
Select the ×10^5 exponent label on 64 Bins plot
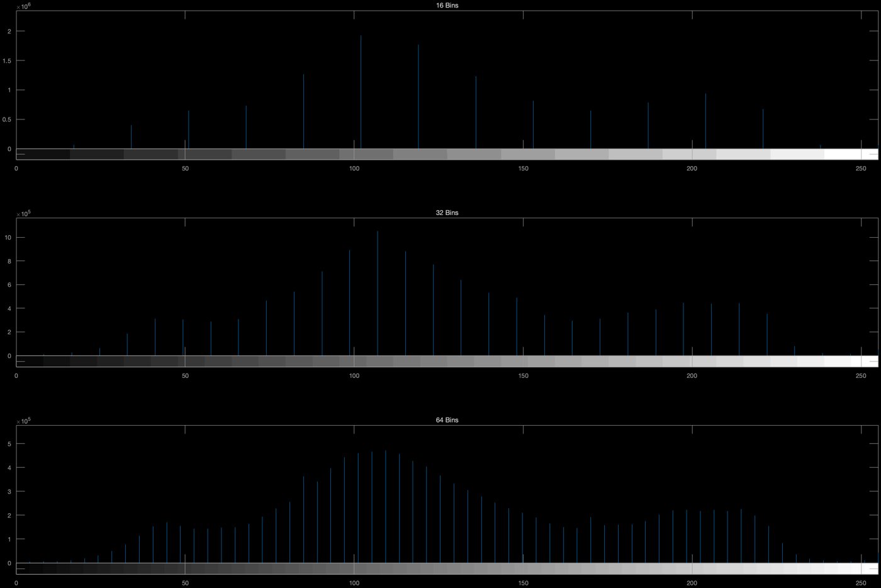pos(23,420)
